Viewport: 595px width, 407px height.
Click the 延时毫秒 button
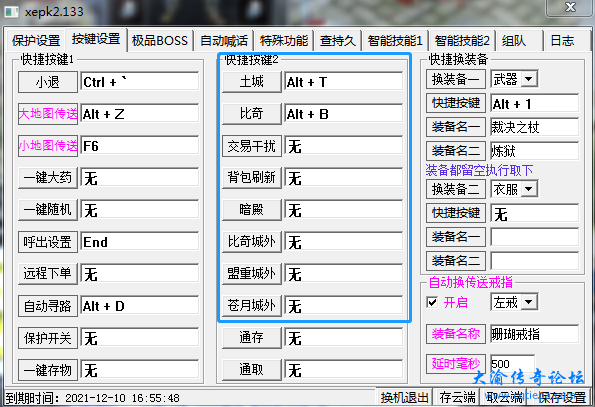pyautogui.click(x=455, y=364)
